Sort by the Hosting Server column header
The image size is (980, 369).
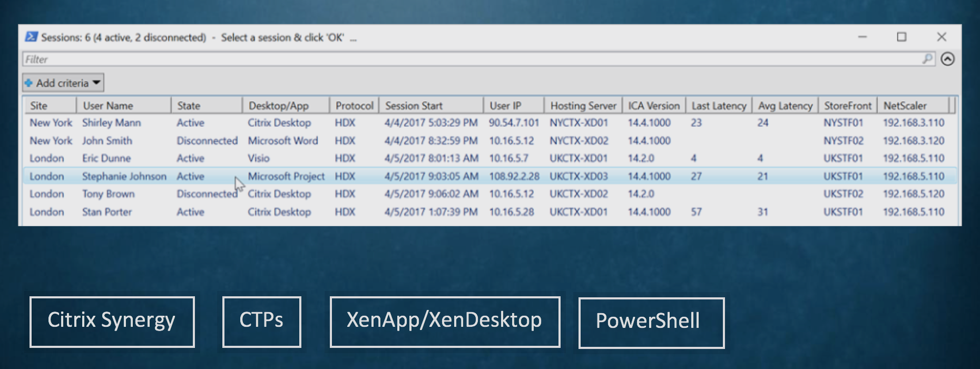pyautogui.click(x=583, y=105)
